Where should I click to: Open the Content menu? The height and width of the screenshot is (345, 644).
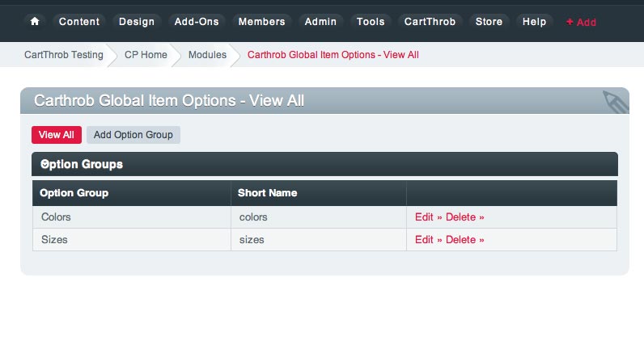78,21
